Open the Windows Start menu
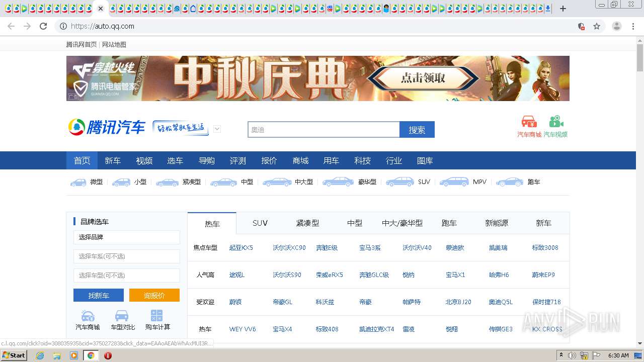Screen dimensions: 644x362 click(14, 355)
